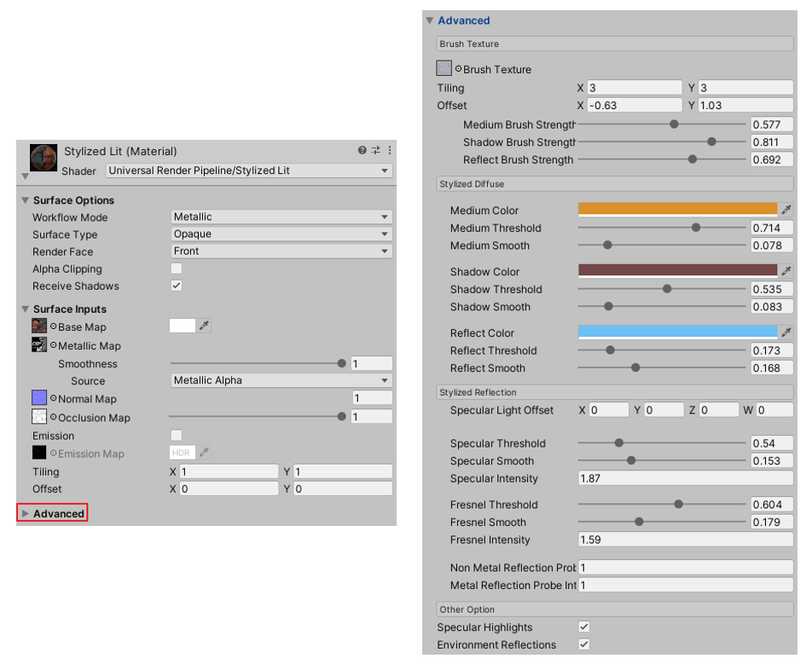Toggle the Receive Shadows checkbox

point(177,286)
